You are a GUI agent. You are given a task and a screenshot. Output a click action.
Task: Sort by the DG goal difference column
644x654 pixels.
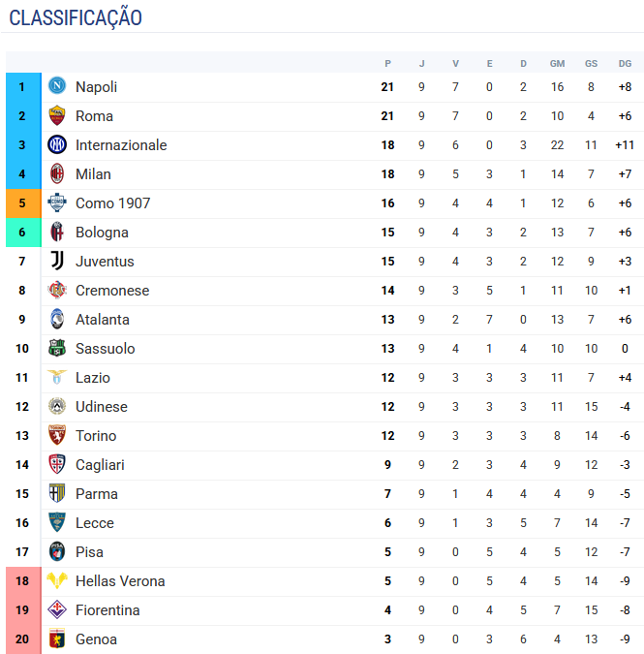(x=625, y=63)
